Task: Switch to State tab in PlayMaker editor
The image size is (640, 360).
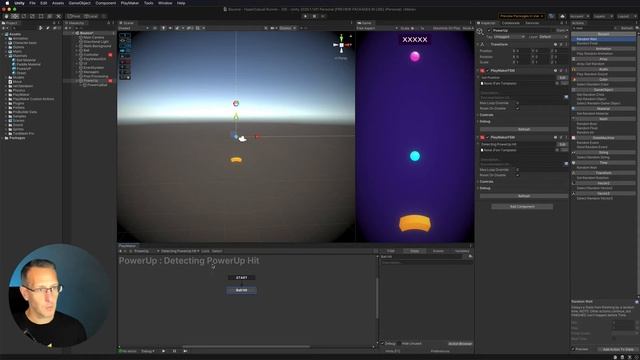Action: coord(414,251)
